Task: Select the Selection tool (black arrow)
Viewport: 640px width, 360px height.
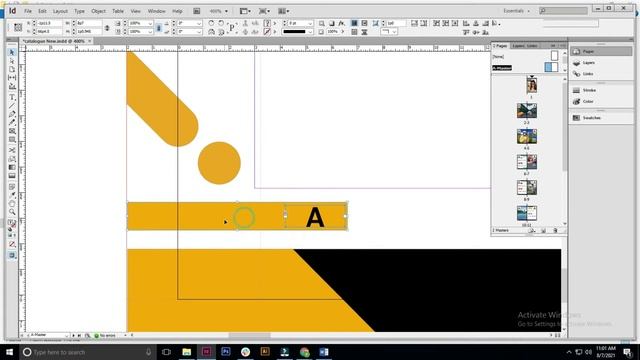Action: [x=12, y=52]
